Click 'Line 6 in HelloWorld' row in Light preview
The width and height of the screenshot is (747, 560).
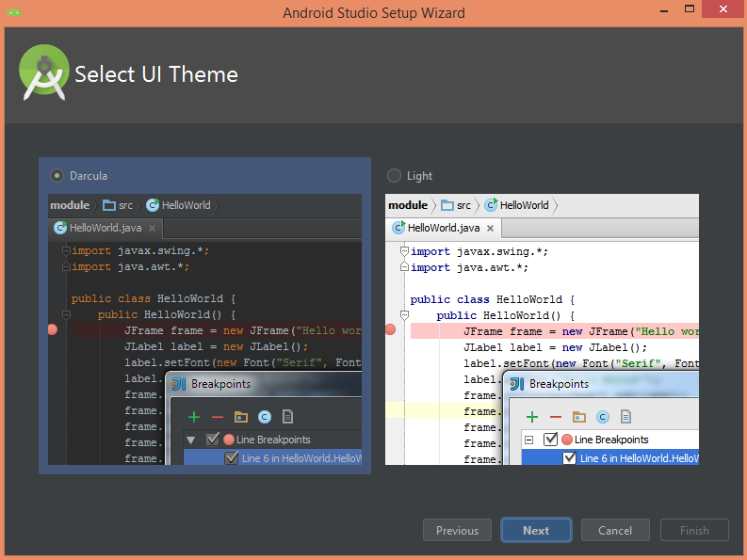click(610, 458)
